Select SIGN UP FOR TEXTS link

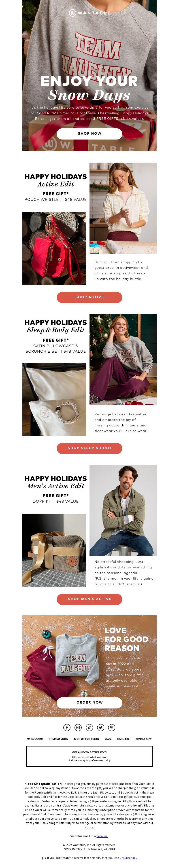tap(86, 739)
